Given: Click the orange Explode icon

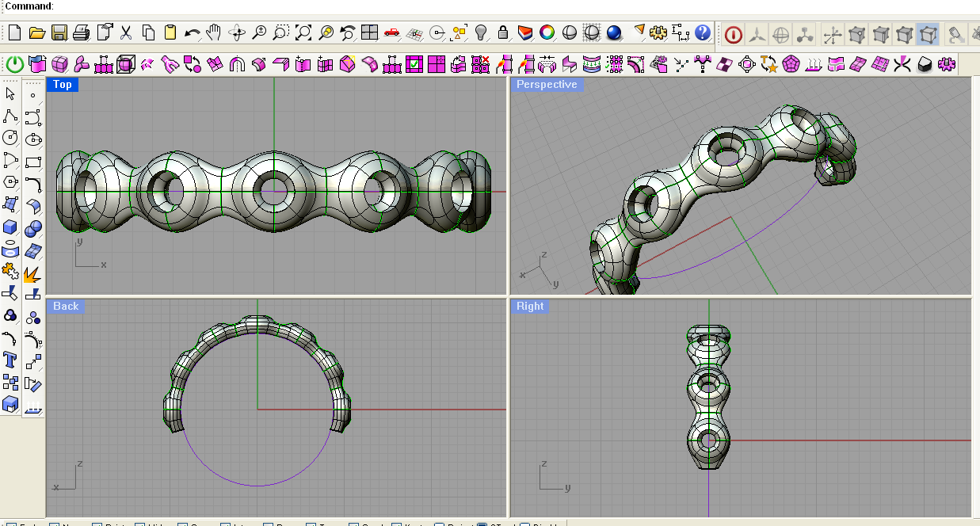Looking at the screenshot, I should coord(32,273).
